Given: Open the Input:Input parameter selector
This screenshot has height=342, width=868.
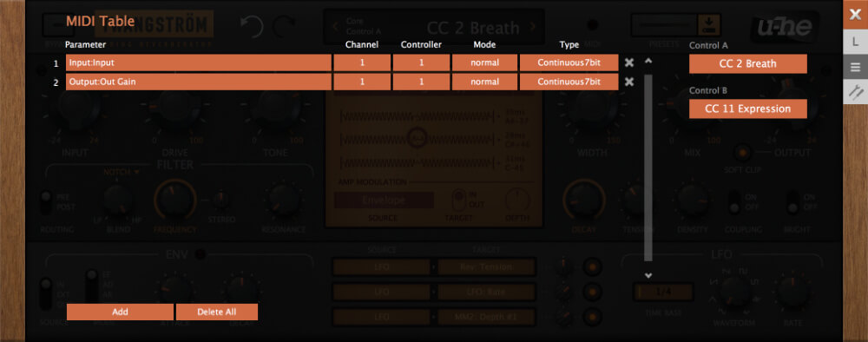Looking at the screenshot, I should click(x=199, y=63).
